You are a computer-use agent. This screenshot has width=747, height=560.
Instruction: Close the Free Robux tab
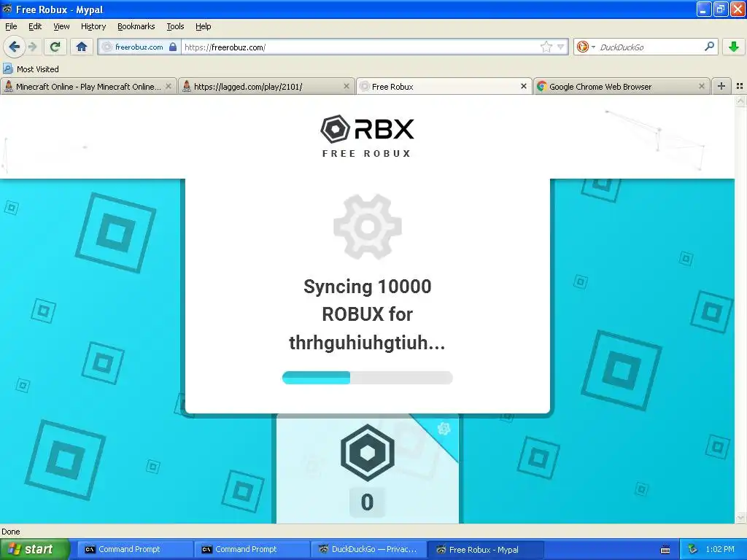coord(524,86)
